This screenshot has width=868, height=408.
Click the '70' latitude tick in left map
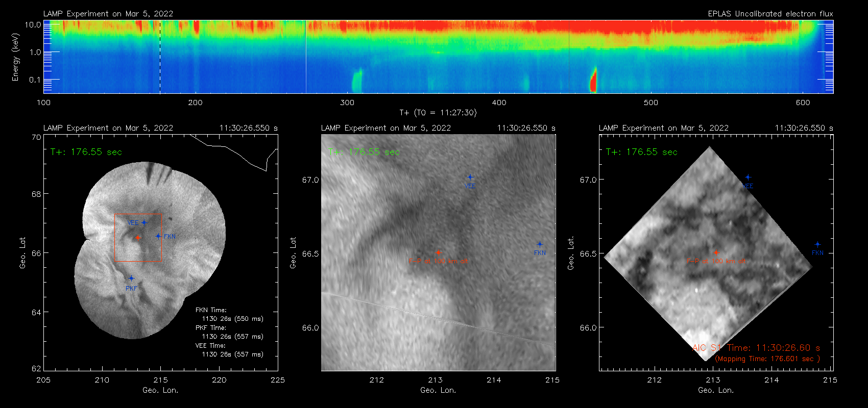36,137
